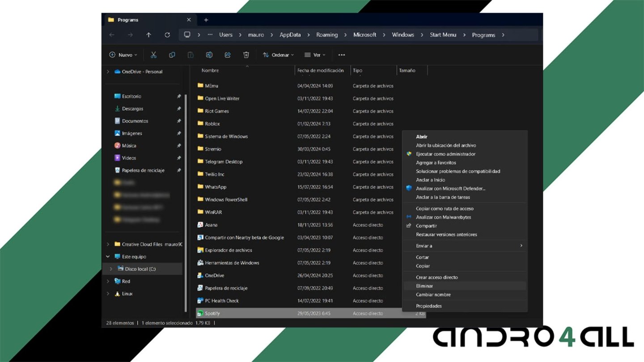
Task: Click the Delete trash icon in toolbar
Action: 246,55
